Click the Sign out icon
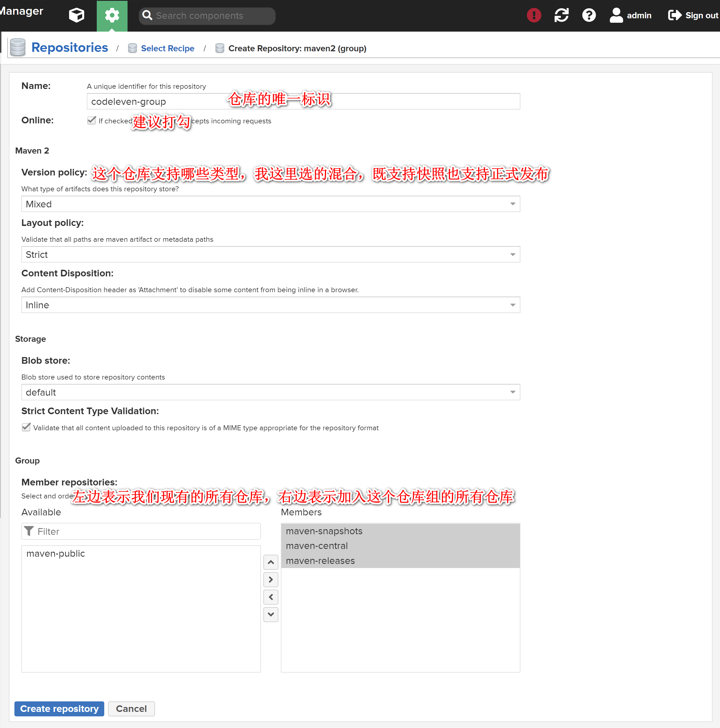The width and height of the screenshot is (720, 728). click(x=675, y=16)
